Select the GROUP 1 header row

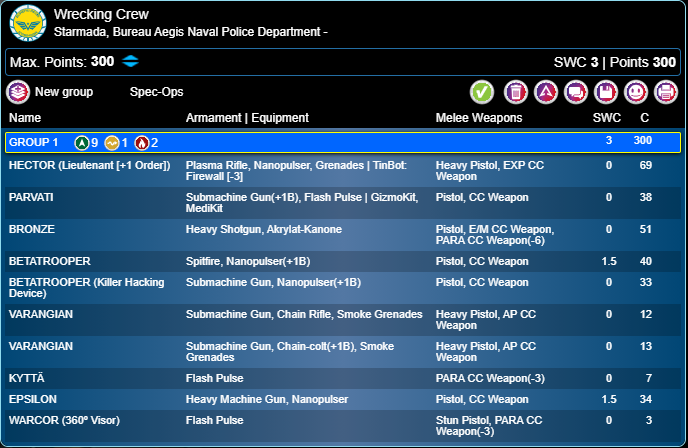[x=343, y=142]
